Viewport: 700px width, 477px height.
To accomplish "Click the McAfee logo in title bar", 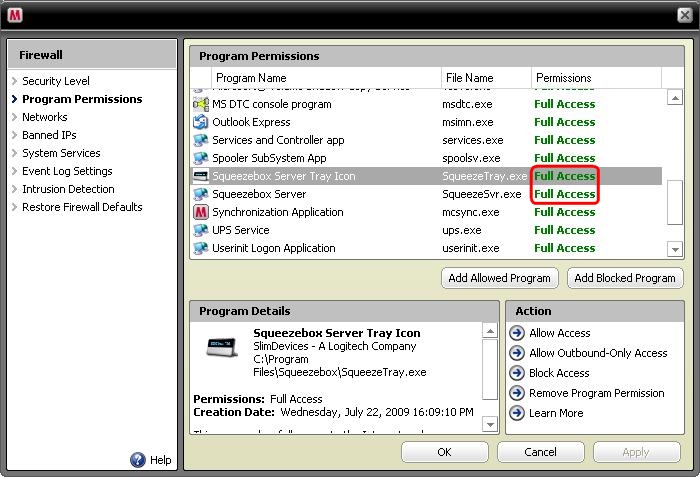I will click(x=15, y=15).
